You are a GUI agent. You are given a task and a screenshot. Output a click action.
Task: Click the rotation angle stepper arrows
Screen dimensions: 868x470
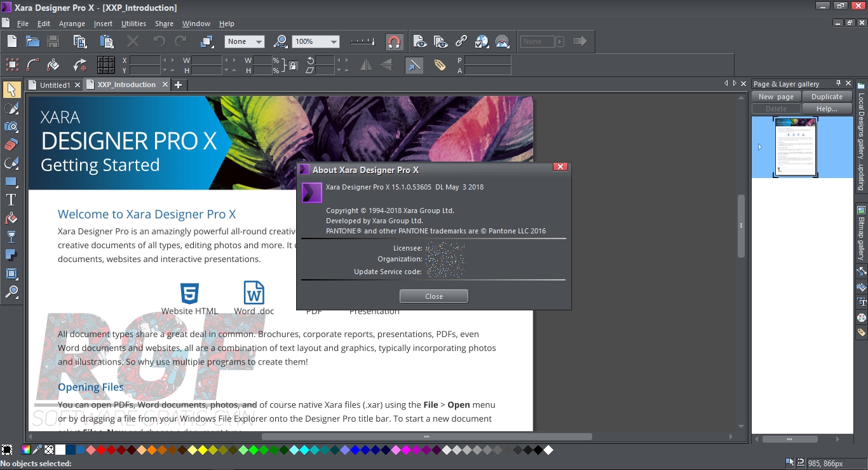pos(342,60)
